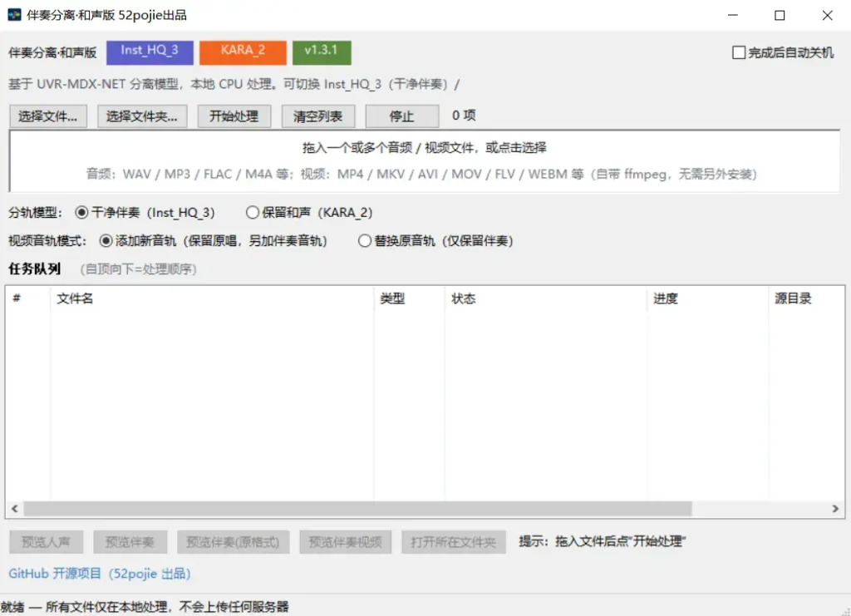This screenshot has width=851, height=616.
Task: Click the app icon in the title bar
Action: (14, 15)
